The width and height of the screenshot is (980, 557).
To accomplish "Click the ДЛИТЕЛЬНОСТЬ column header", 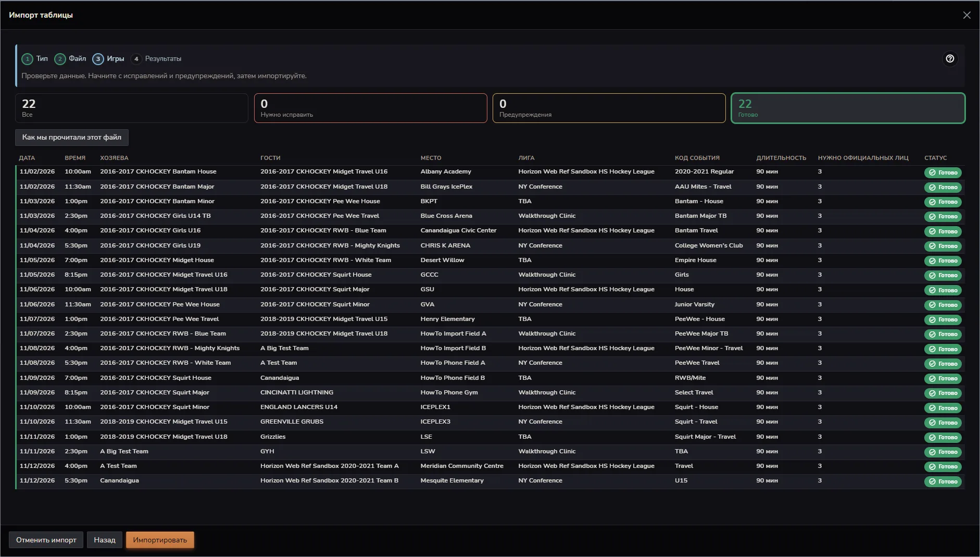I will 781,158.
